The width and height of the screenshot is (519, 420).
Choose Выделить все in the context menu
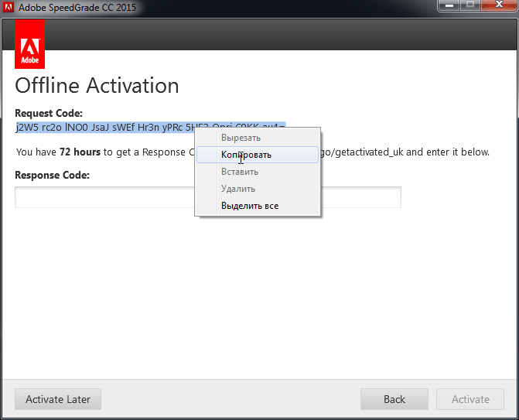pos(258,206)
